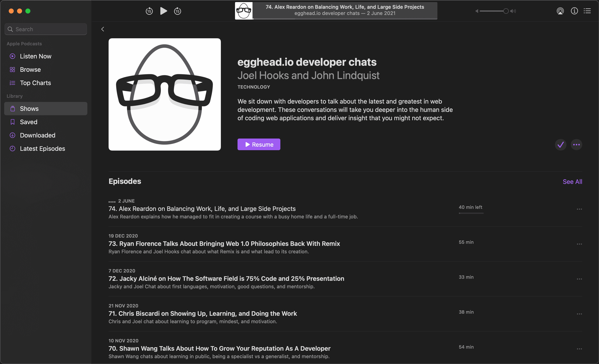This screenshot has width=599, height=364.
Task: Focus the Search field
Action: tap(46, 29)
